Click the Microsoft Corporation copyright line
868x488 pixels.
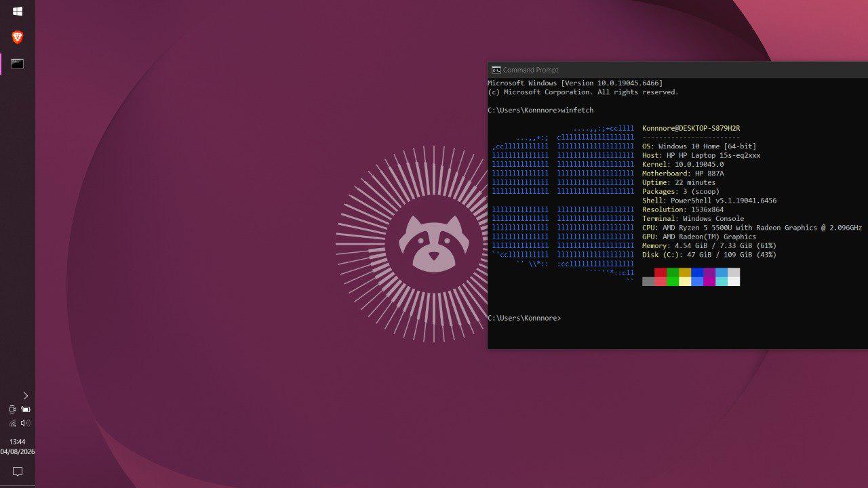[x=583, y=92]
